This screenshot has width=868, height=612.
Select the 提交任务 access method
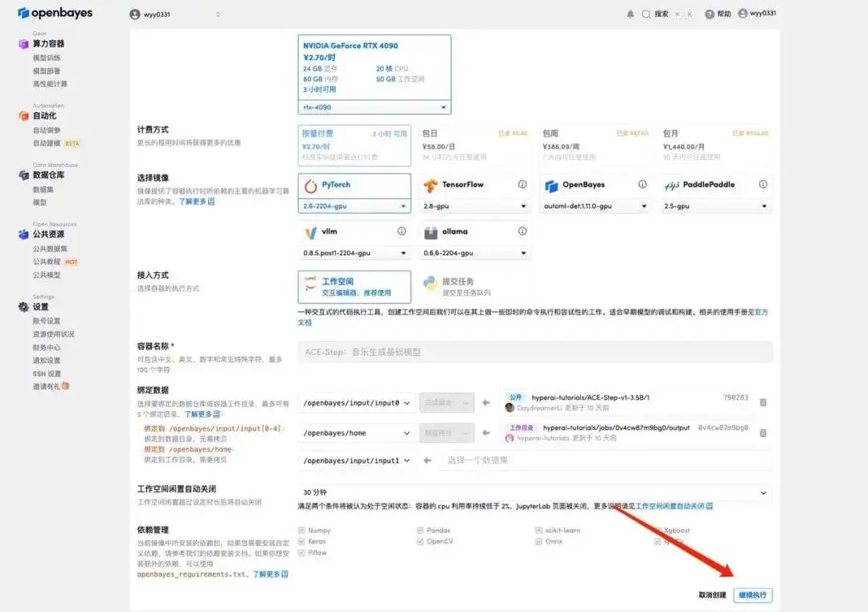pos(474,287)
